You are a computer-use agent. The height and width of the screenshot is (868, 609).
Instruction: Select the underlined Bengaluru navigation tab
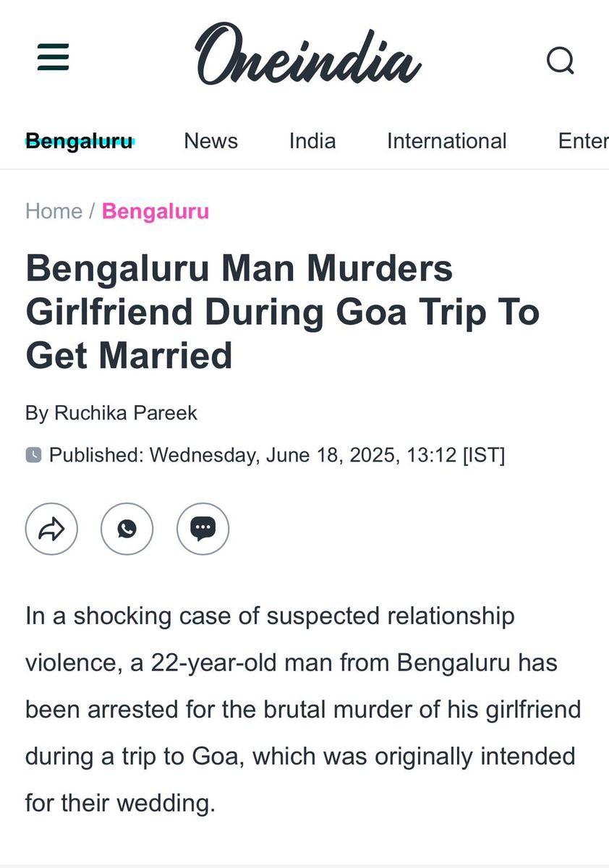79,140
